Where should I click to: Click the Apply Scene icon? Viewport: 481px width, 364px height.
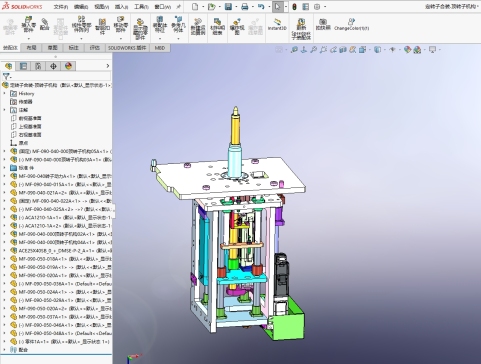pyautogui.click(x=417, y=50)
